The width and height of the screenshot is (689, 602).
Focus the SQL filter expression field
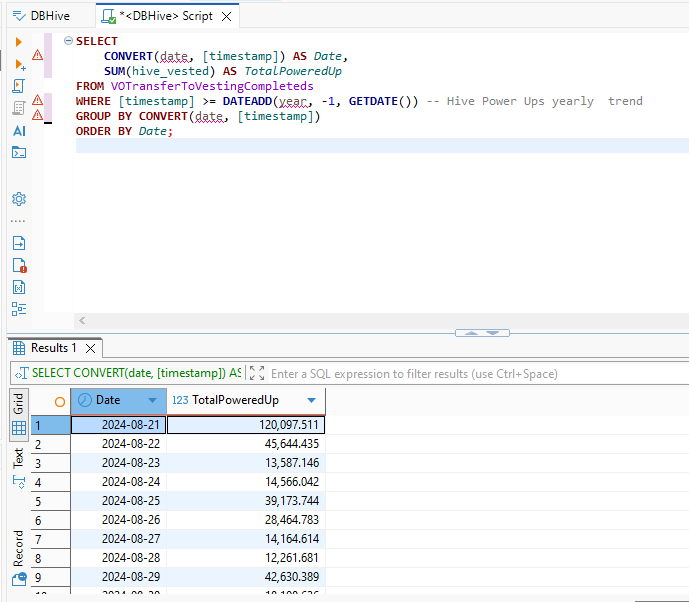pos(479,374)
